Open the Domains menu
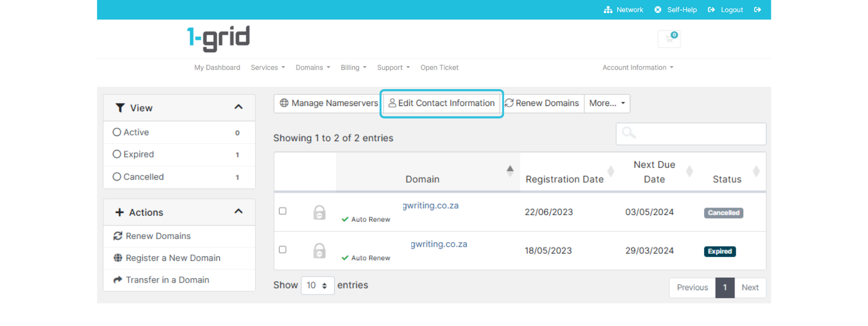The height and width of the screenshot is (326, 868). point(312,68)
